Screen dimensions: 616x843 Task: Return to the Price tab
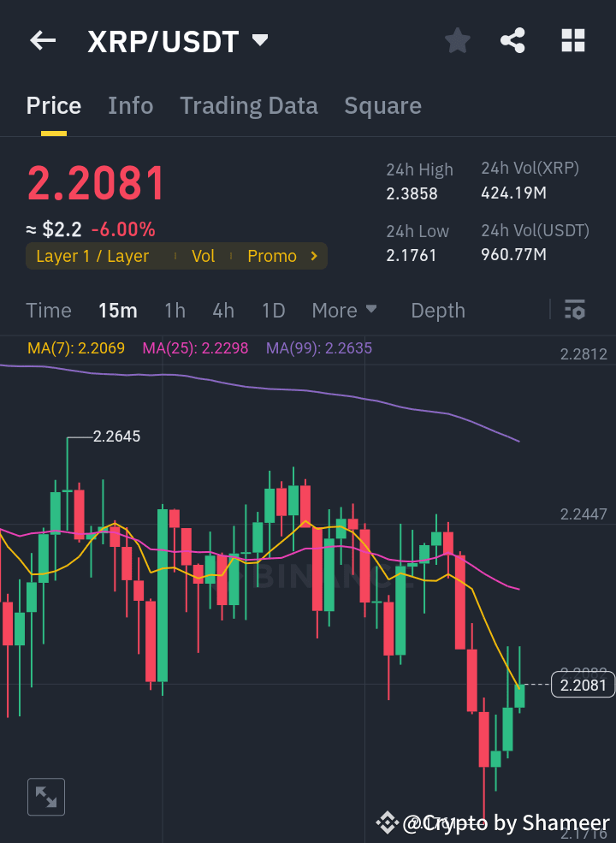coord(53,105)
